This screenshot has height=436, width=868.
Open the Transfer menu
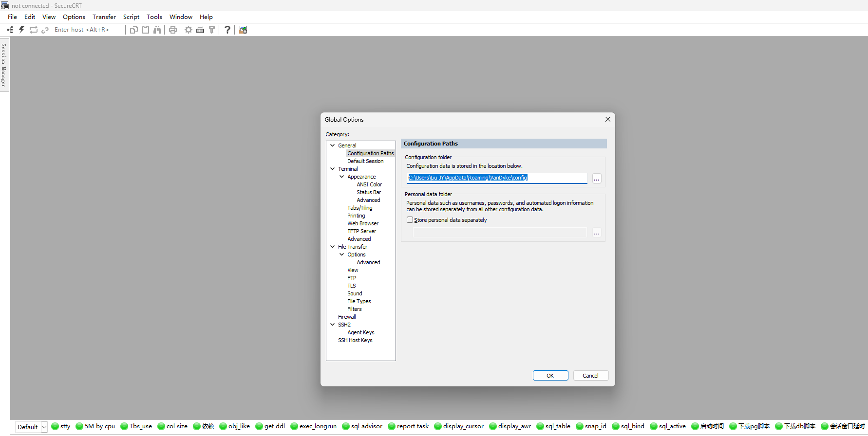click(x=104, y=17)
